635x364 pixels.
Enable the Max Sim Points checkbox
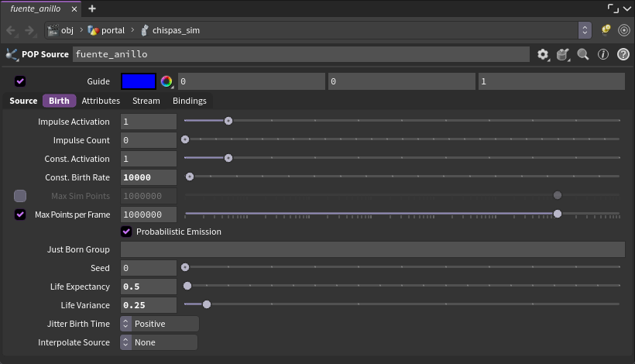(20, 196)
